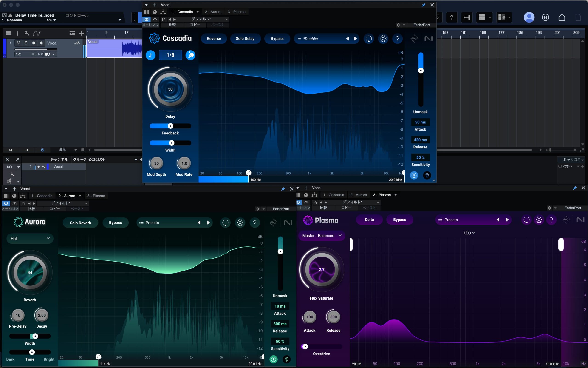588x368 pixels.
Task: Click Aurora unmask ear listen icon
Action: click(x=286, y=359)
